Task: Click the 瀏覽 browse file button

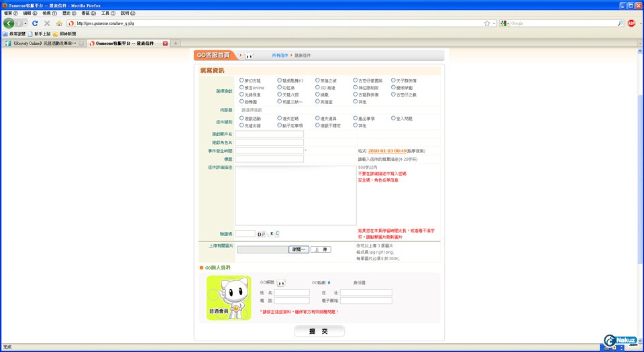Action: [x=299, y=249]
